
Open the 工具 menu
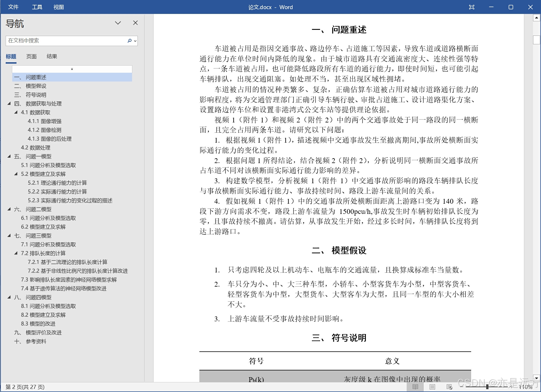pyautogui.click(x=37, y=7)
